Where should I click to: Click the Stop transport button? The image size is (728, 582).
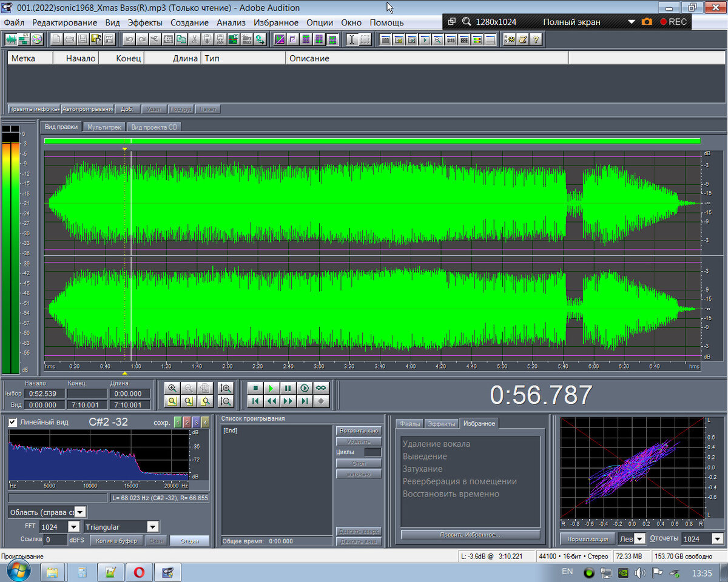coord(255,388)
